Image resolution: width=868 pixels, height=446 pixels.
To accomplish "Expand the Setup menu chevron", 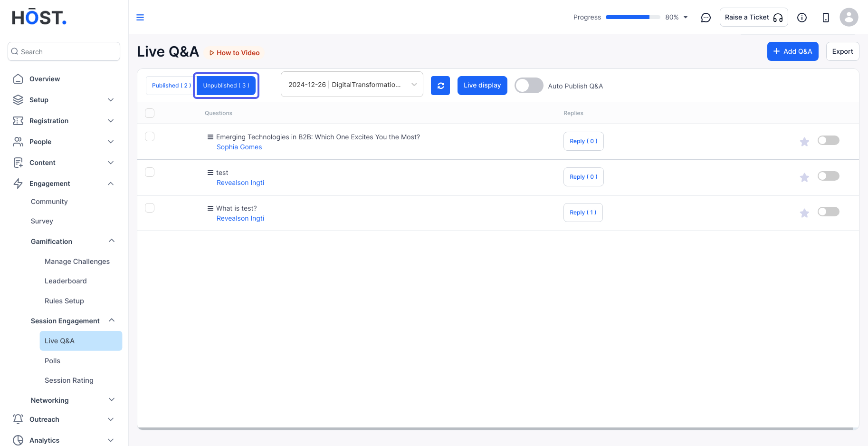I will pos(111,100).
